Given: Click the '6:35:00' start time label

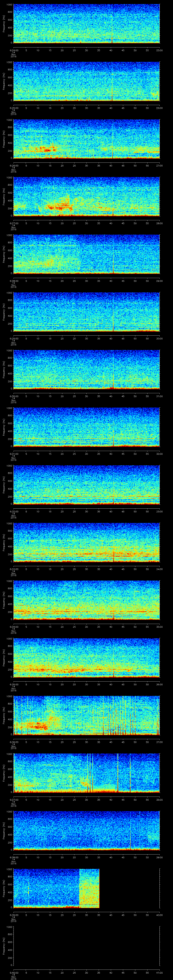Looking at the screenshot, I should pyautogui.click(x=14, y=684).
